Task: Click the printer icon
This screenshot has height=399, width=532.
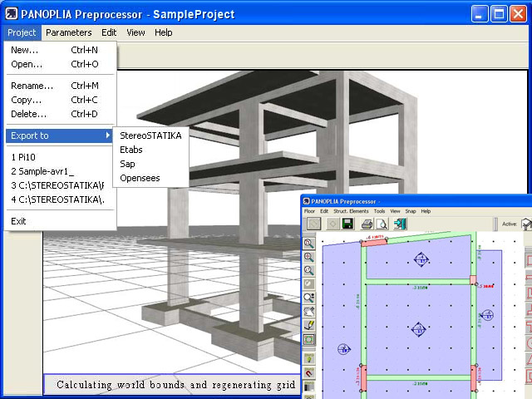Action: click(x=367, y=224)
